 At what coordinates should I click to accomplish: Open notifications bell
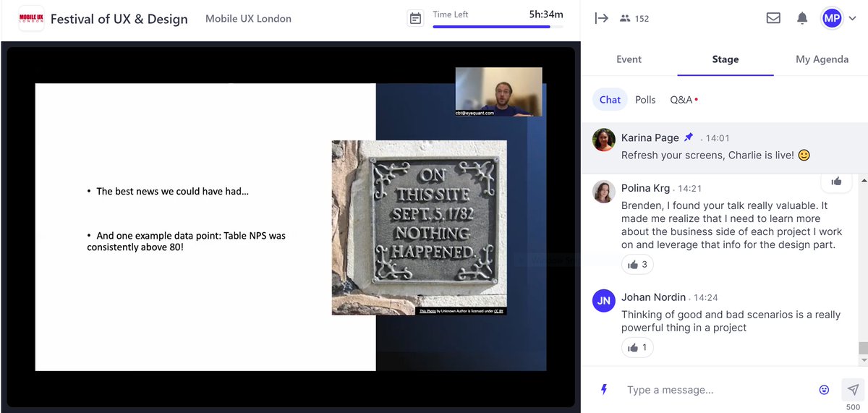point(802,18)
